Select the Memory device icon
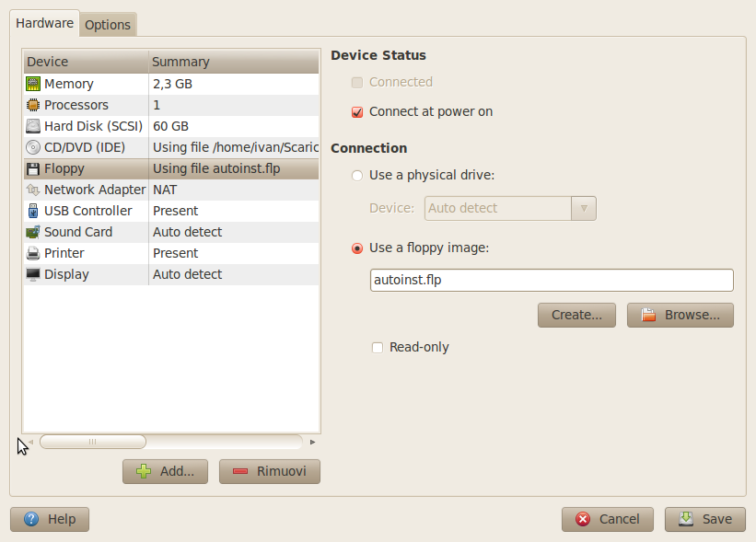Screen dimensions: 756x542 [33, 84]
